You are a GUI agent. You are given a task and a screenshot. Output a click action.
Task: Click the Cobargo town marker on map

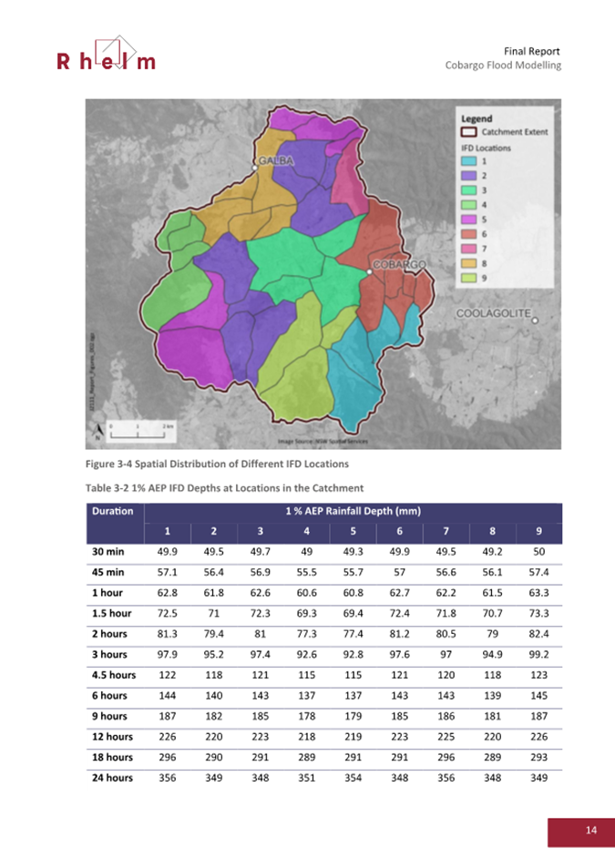[x=370, y=271]
